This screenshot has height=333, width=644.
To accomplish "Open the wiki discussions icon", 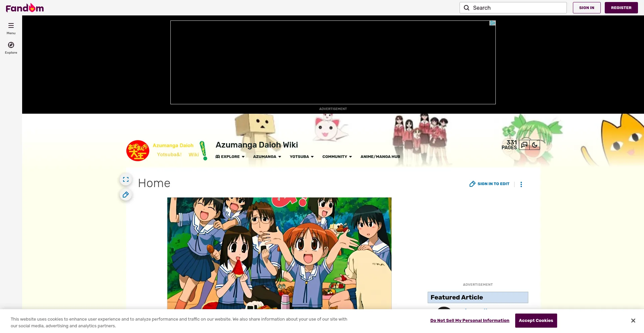I will [524, 145].
